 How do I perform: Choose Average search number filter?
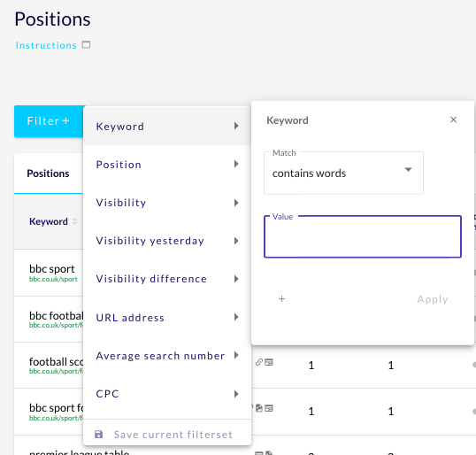click(167, 355)
